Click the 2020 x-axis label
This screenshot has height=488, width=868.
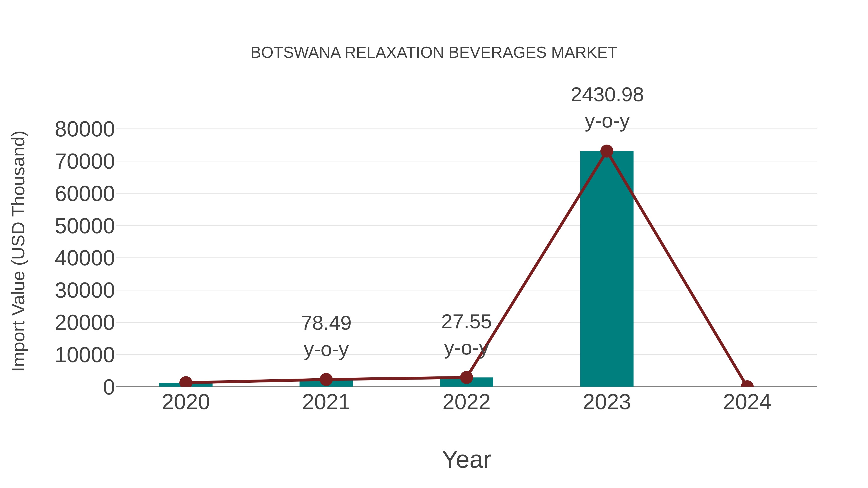(x=186, y=402)
